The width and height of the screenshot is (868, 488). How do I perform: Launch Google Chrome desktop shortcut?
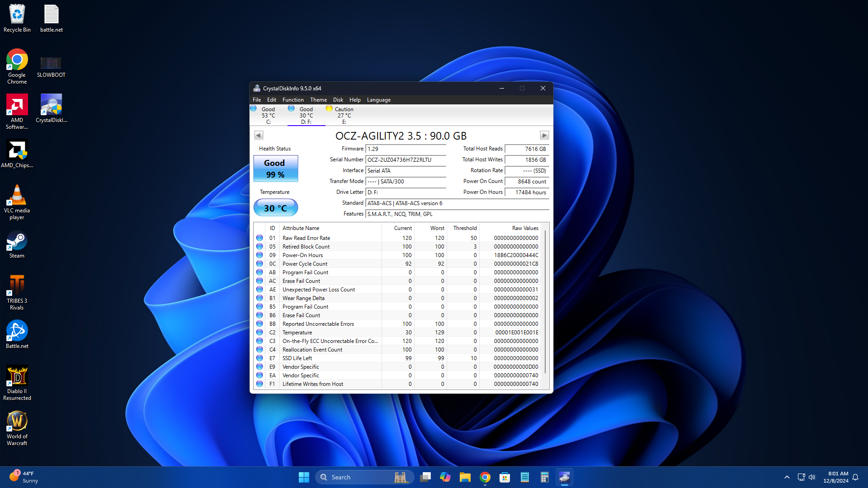pos(17,66)
